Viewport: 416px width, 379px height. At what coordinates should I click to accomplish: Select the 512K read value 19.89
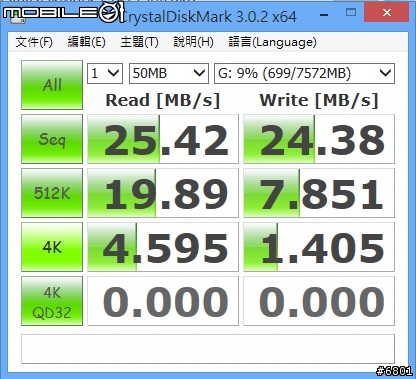tap(163, 193)
